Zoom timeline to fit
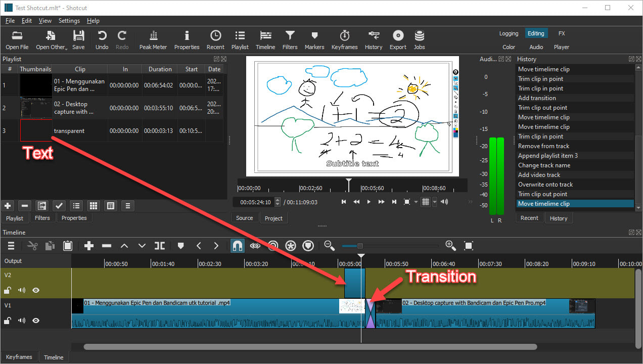Image resolution: width=643 pixels, height=364 pixels. tap(469, 246)
